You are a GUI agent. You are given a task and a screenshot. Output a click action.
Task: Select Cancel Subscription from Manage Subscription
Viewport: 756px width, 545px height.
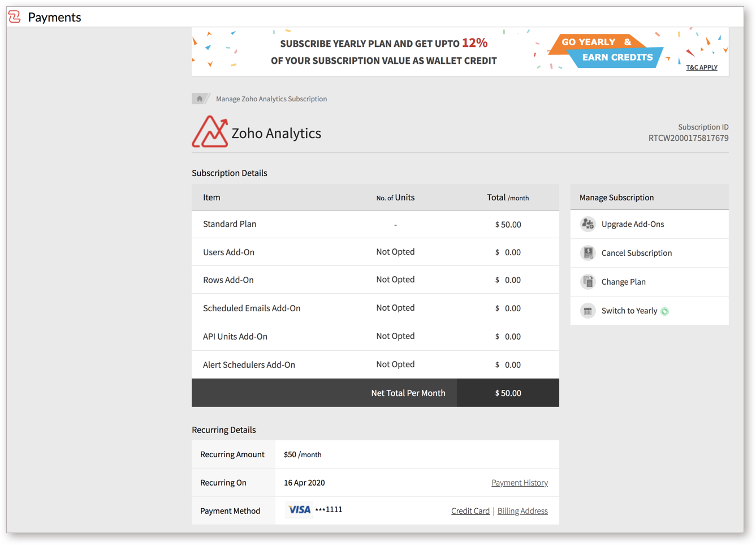click(637, 253)
